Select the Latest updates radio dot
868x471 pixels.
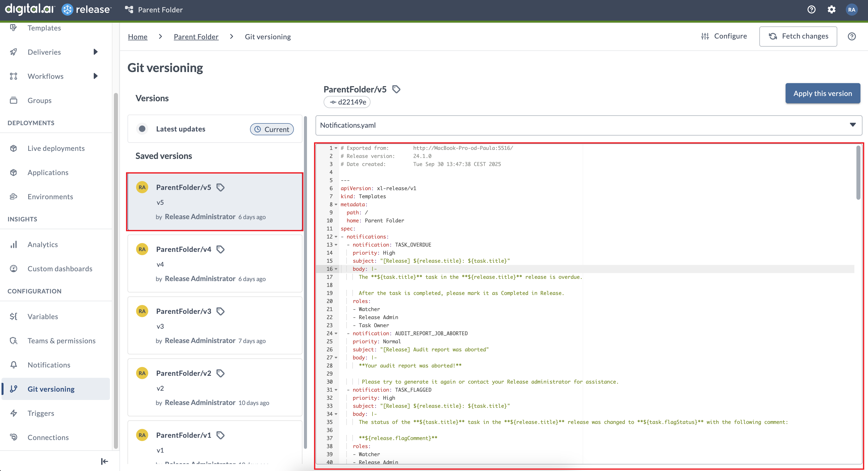point(142,129)
